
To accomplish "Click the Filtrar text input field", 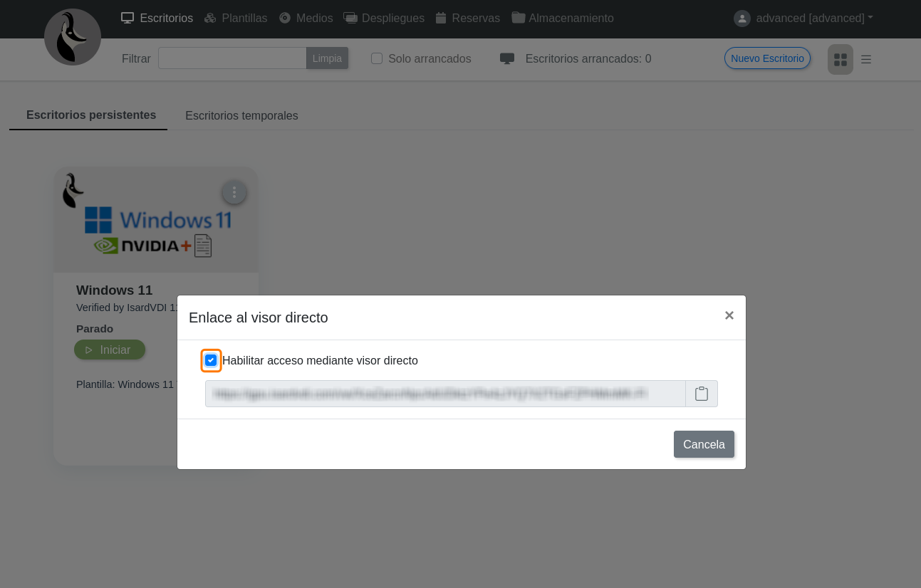I will [x=232, y=58].
